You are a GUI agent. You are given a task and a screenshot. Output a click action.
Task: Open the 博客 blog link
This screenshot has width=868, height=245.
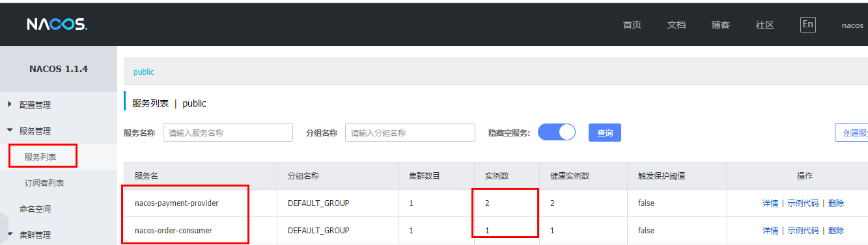tap(721, 25)
